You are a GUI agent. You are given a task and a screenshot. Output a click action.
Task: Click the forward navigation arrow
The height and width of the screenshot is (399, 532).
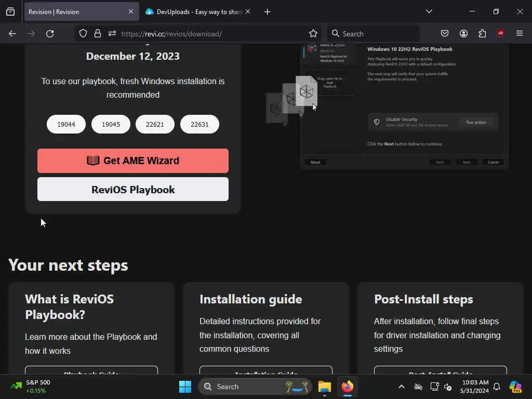pyautogui.click(x=31, y=34)
